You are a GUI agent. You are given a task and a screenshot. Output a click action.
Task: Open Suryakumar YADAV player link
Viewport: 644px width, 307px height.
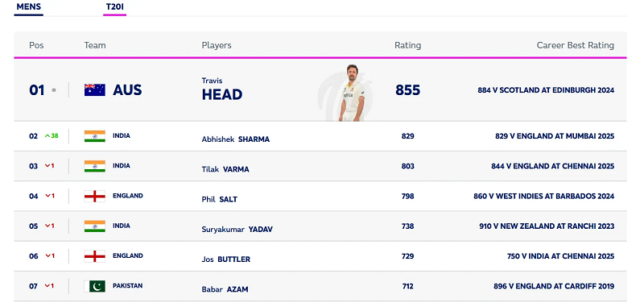[x=237, y=230]
